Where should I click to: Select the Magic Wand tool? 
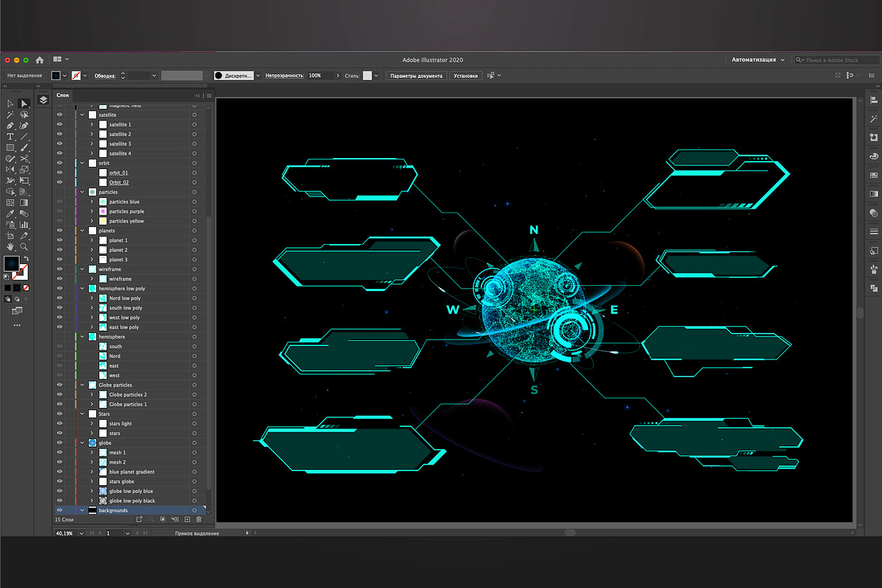pos(10,115)
